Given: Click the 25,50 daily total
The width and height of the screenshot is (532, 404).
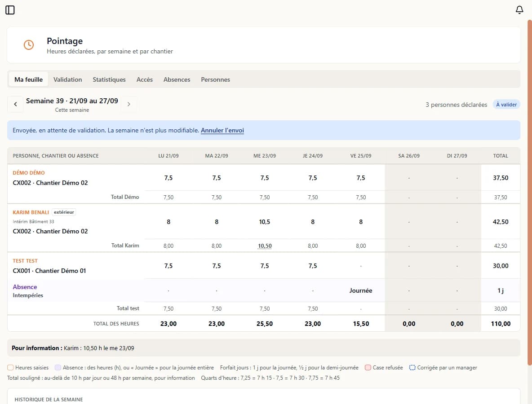Looking at the screenshot, I should (x=265, y=324).
